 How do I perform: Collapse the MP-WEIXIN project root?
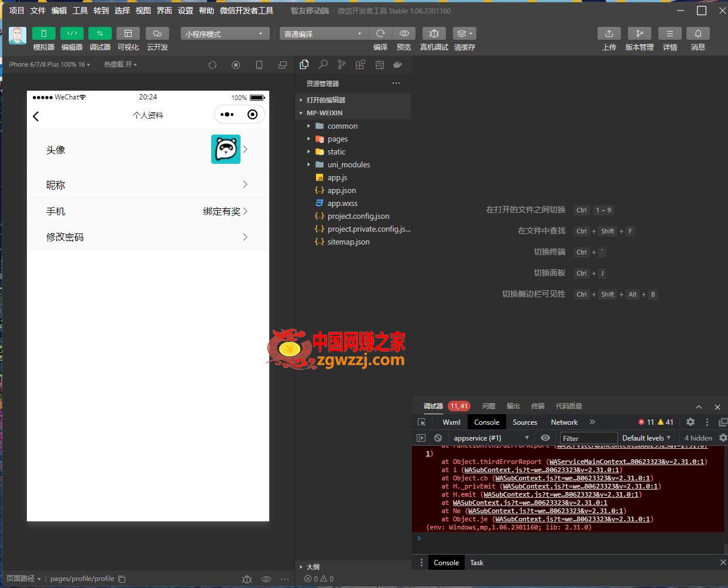coord(353,113)
